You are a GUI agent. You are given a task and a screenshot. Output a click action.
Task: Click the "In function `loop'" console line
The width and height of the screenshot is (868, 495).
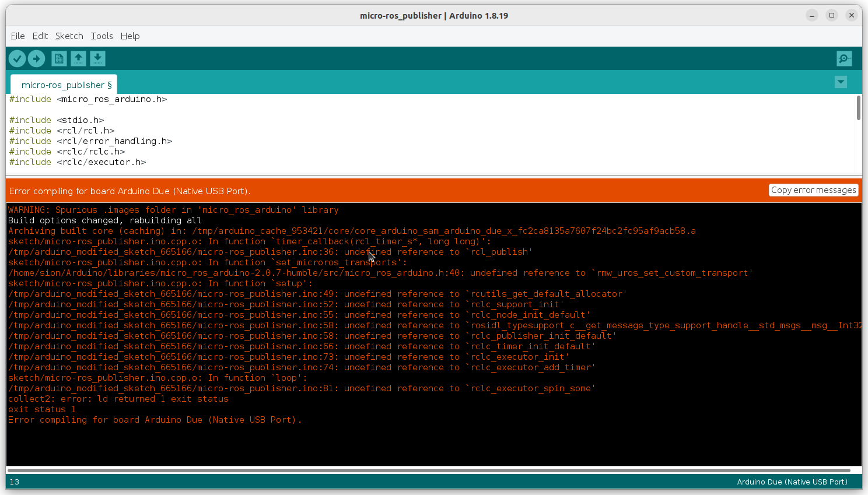(x=157, y=378)
